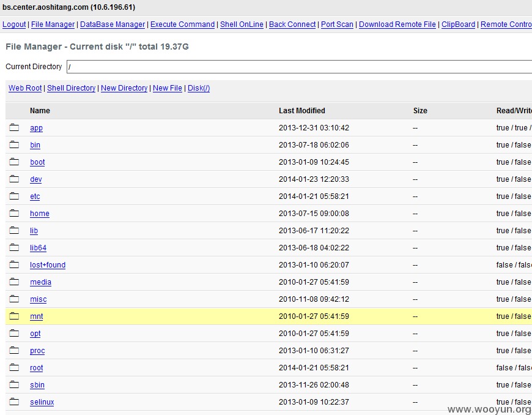
Task: Click the folder icon beside etc
Action: [14, 196]
